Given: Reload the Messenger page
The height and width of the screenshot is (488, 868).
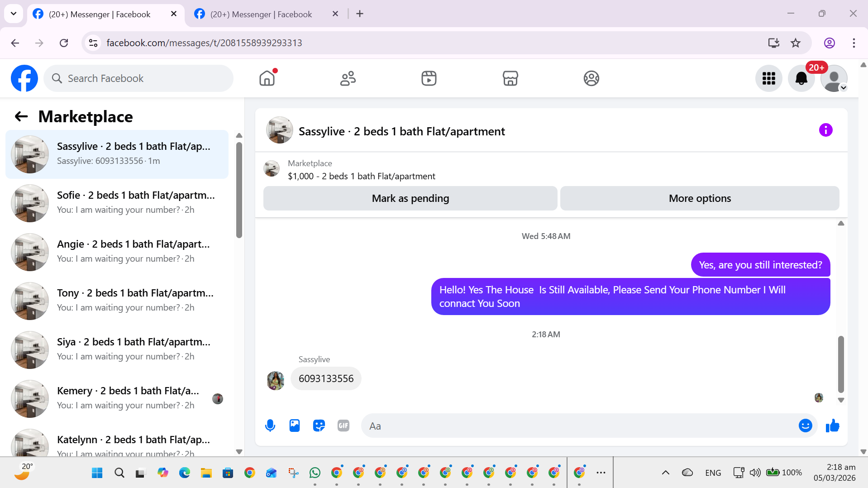Looking at the screenshot, I should pos(64,43).
